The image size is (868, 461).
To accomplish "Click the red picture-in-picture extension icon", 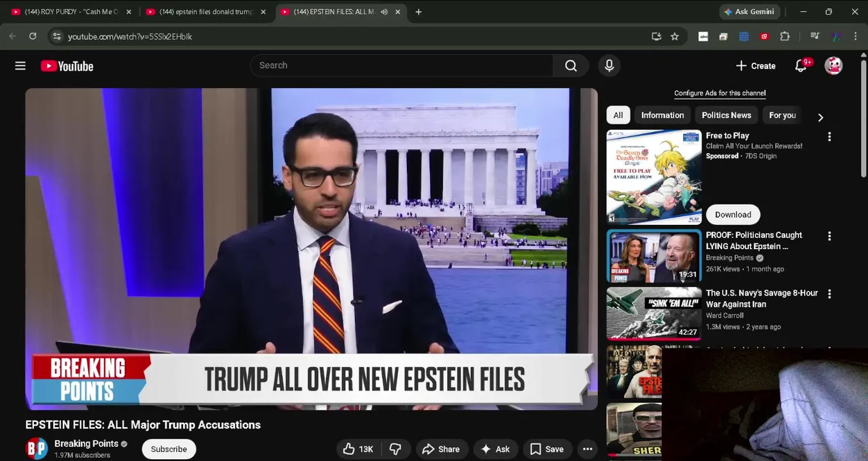I will pyautogui.click(x=764, y=36).
